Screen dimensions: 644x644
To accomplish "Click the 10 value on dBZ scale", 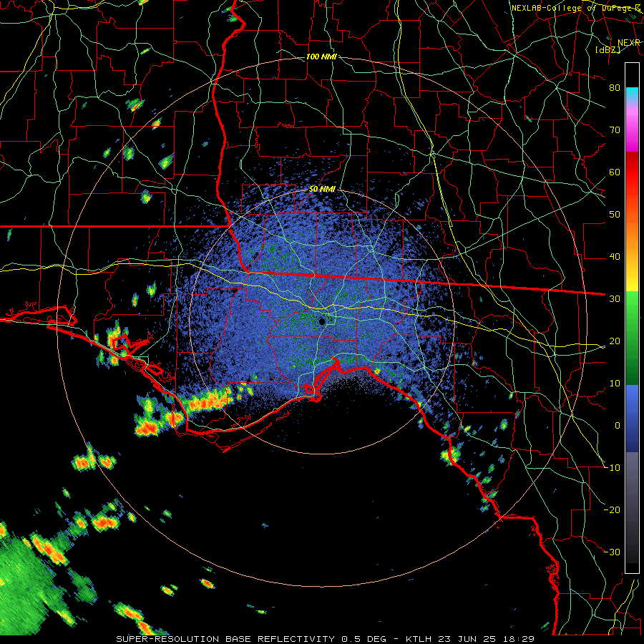I will [615, 384].
